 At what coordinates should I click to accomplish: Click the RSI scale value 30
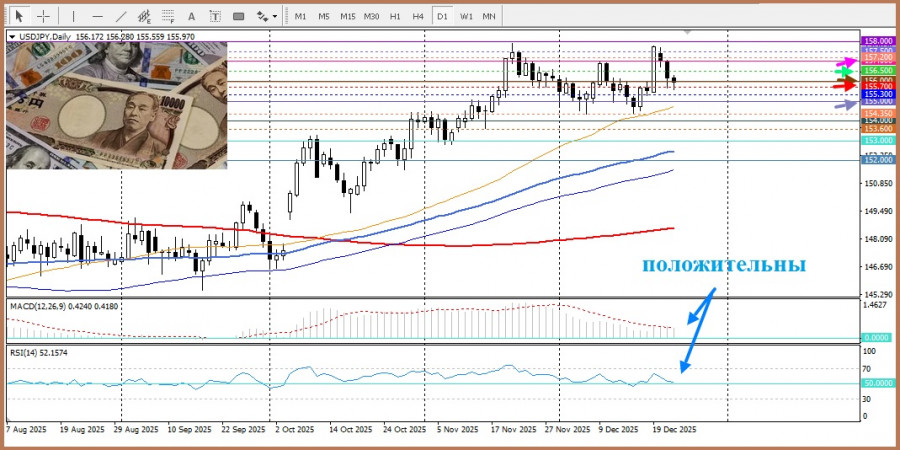coord(869,399)
